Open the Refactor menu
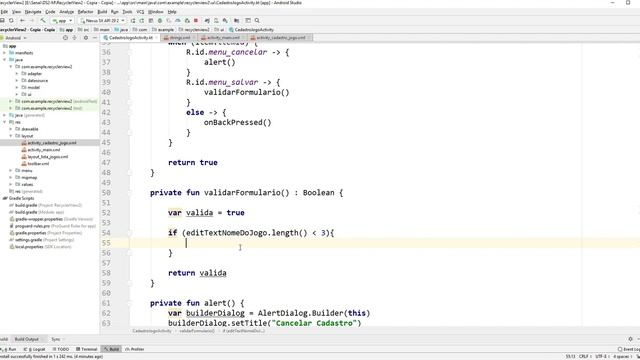The image size is (640, 360). point(85,12)
